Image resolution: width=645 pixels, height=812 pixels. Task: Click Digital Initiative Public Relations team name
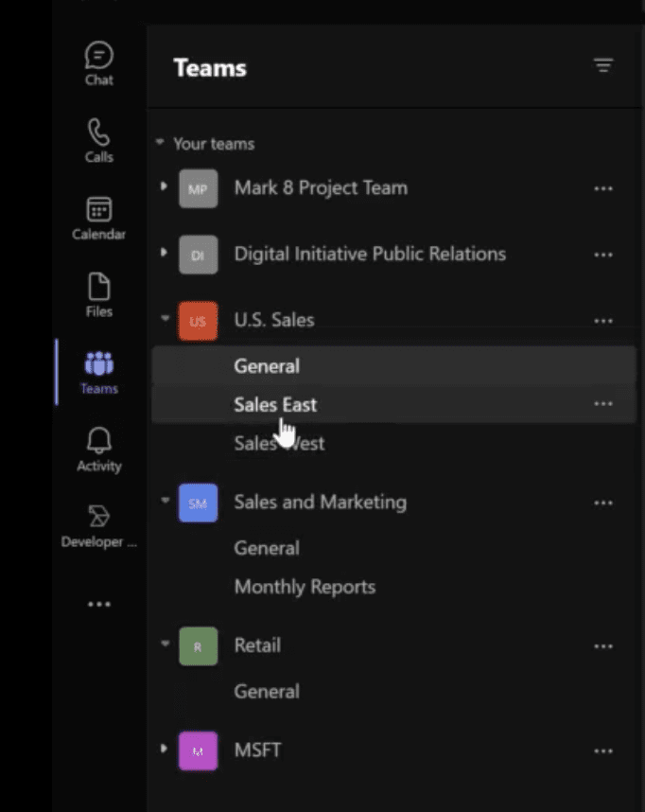click(x=370, y=255)
